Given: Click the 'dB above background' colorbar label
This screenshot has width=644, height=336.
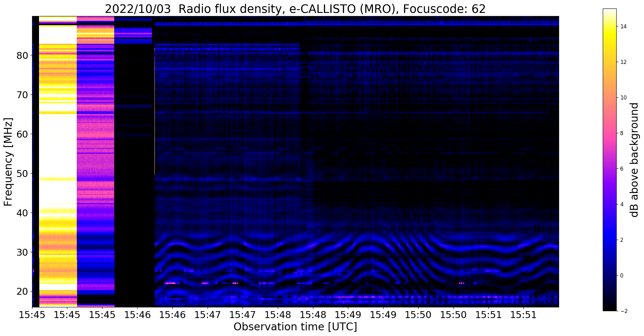Looking at the screenshot, I should pyautogui.click(x=635, y=160).
